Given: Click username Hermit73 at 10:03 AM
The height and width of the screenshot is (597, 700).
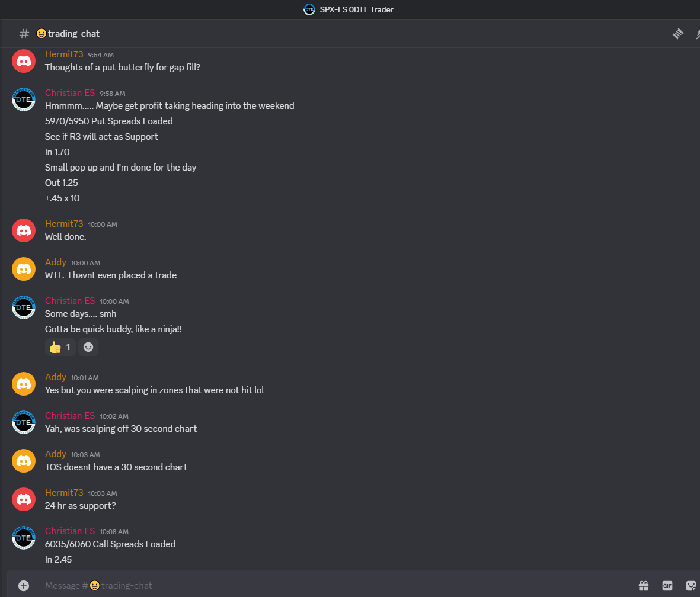Looking at the screenshot, I should [x=64, y=493].
